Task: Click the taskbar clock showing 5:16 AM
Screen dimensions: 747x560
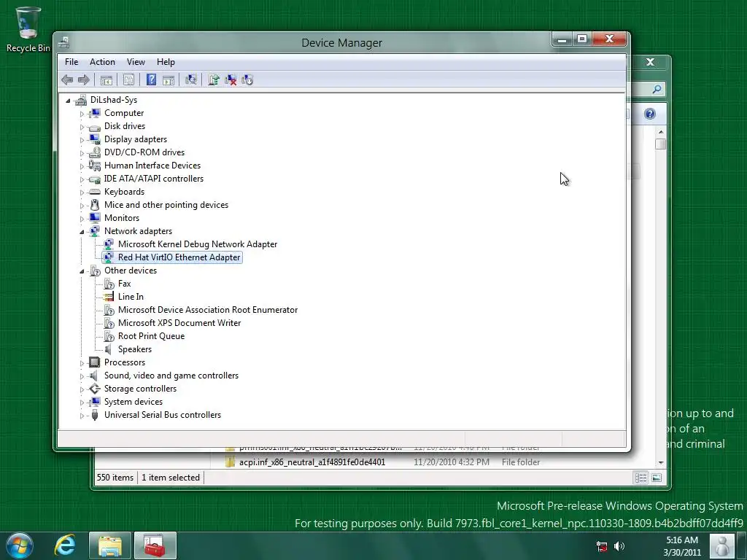Action: [x=682, y=546]
